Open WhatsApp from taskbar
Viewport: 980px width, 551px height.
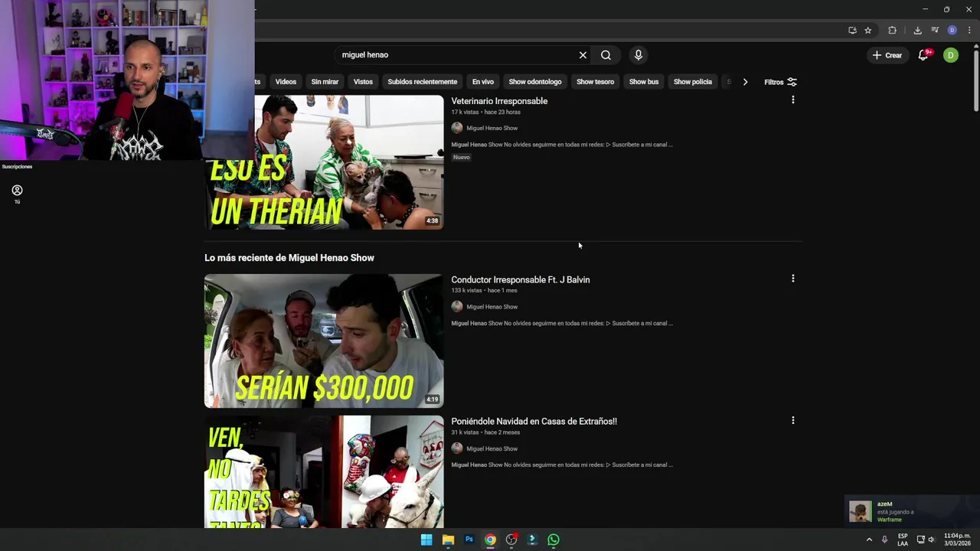click(x=554, y=540)
